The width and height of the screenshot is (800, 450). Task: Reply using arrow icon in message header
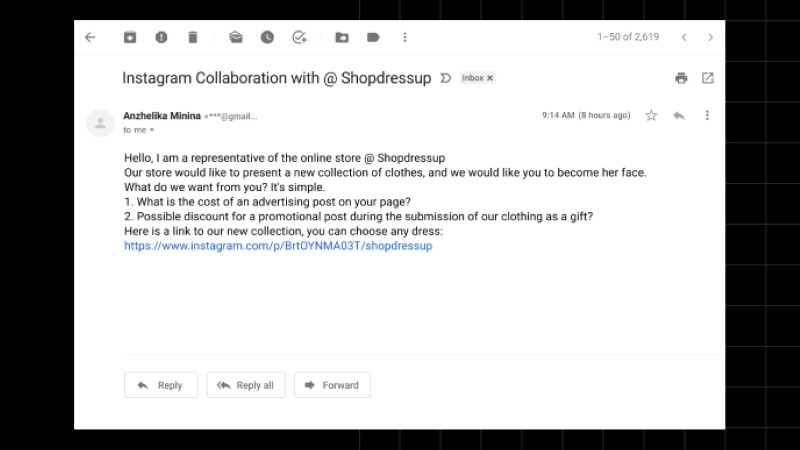pos(679,116)
